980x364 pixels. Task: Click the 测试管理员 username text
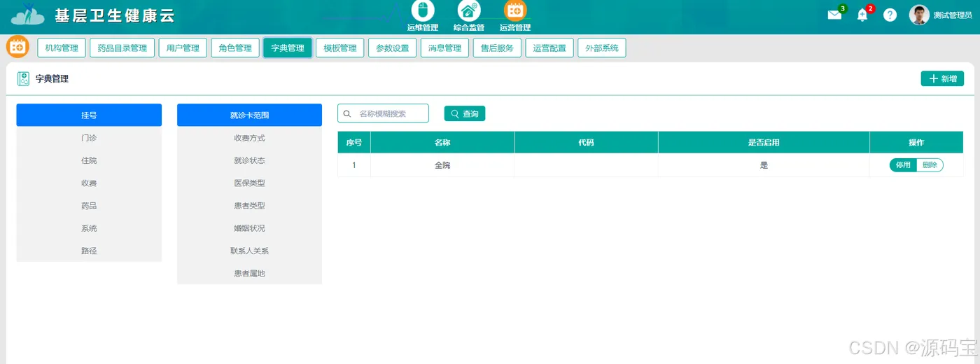pyautogui.click(x=953, y=15)
